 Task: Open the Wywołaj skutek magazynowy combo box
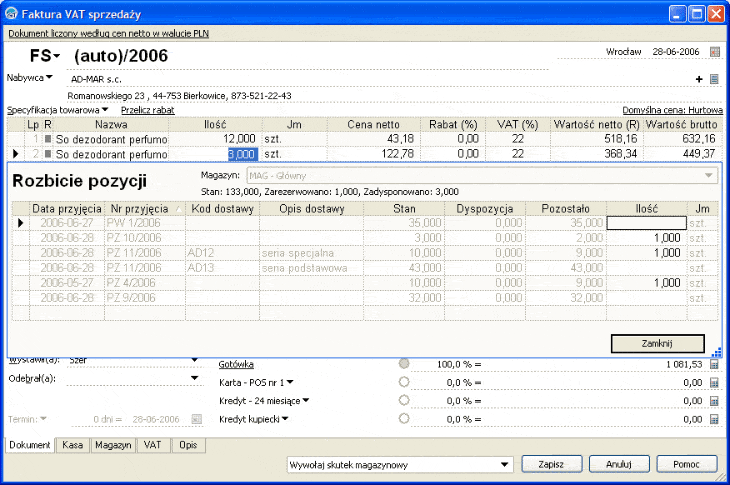click(x=400, y=465)
